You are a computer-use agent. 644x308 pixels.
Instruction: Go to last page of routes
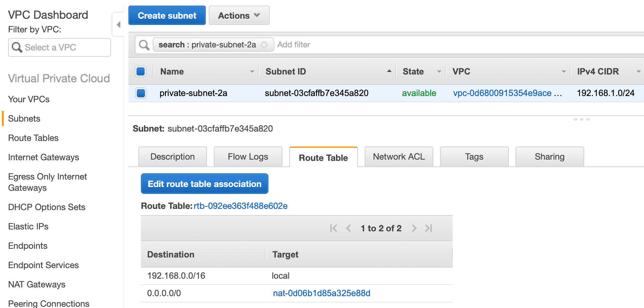[x=429, y=228]
